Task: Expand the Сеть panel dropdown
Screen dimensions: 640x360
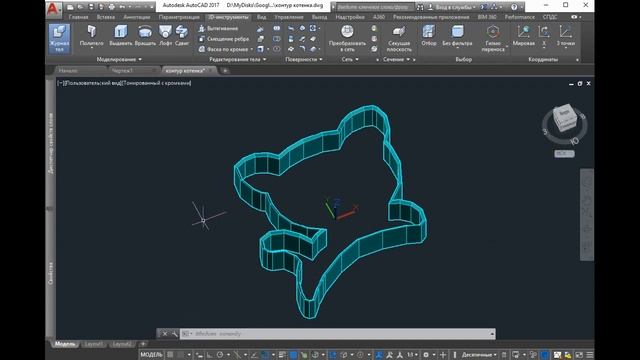Action: tap(350, 59)
